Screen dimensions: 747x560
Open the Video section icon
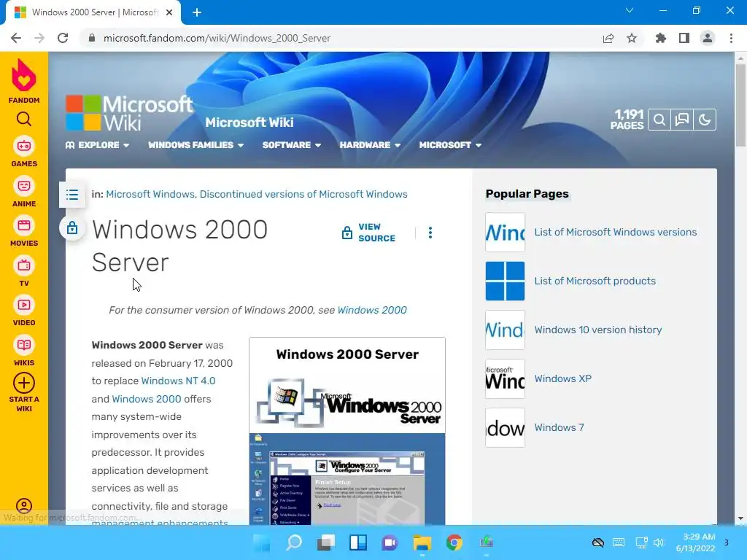(x=24, y=305)
